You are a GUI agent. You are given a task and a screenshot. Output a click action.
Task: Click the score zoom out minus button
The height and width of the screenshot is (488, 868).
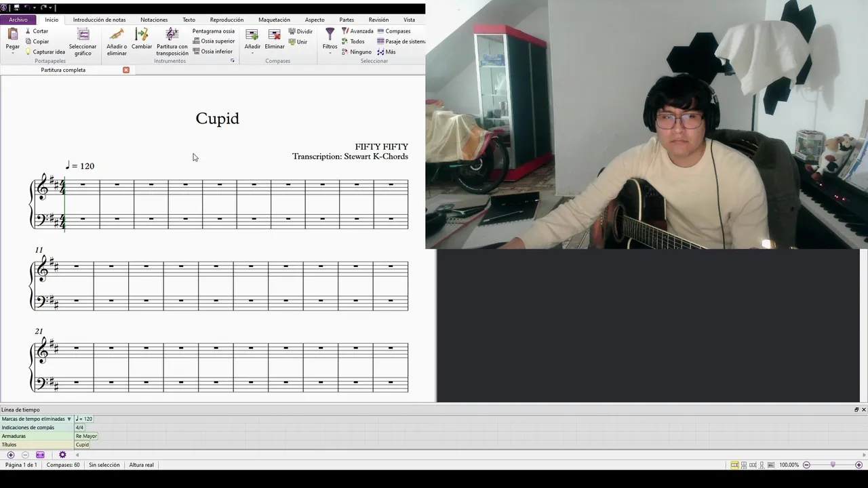pos(806,465)
